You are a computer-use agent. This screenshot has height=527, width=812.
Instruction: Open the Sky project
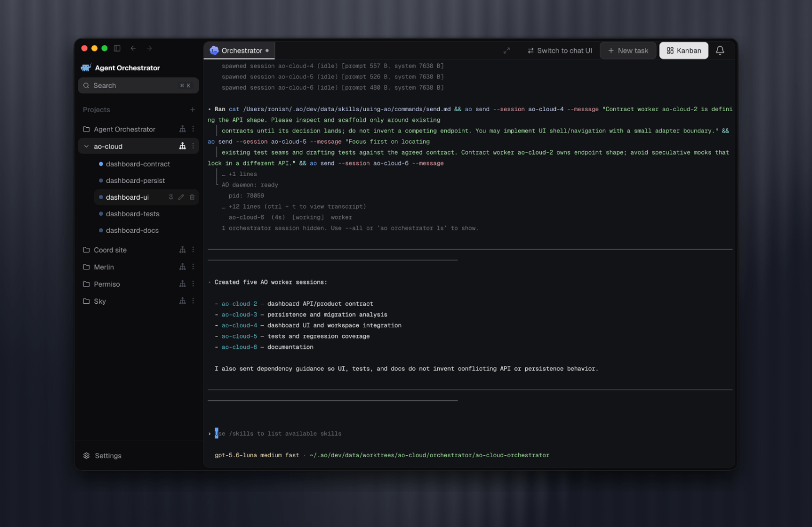tap(100, 302)
